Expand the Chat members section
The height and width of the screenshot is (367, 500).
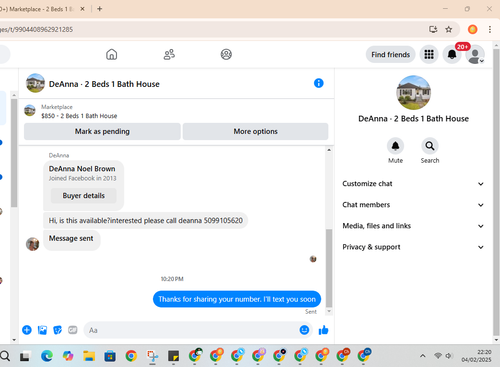coord(413,205)
